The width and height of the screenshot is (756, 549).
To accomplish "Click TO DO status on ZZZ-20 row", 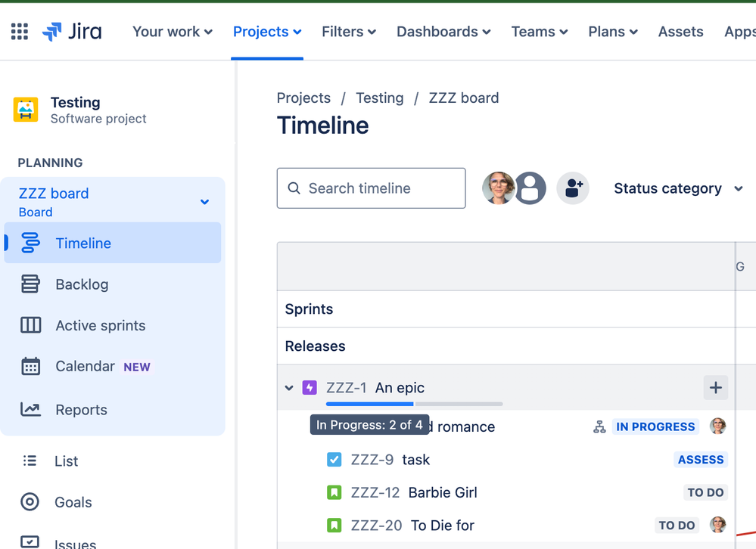I will [677, 526].
